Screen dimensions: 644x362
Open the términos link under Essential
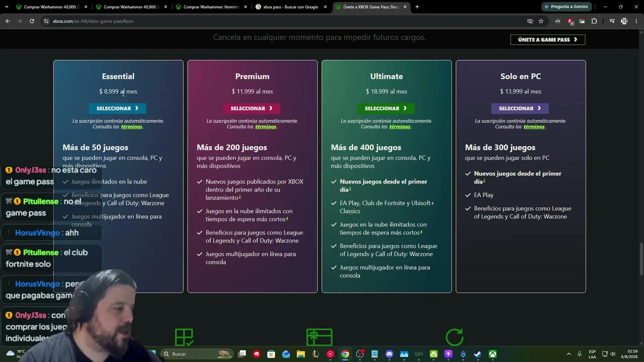[x=131, y=127]
